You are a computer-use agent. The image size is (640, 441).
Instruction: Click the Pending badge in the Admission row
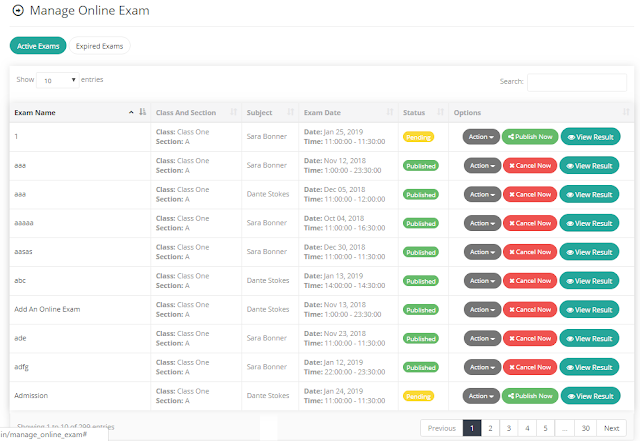click(418, 396)
